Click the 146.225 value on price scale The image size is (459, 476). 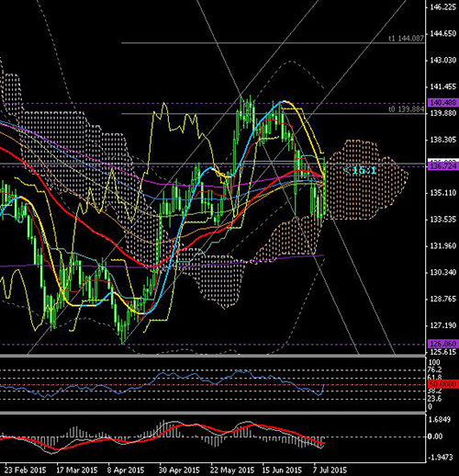pyautogui.click(x=442, y=7)
